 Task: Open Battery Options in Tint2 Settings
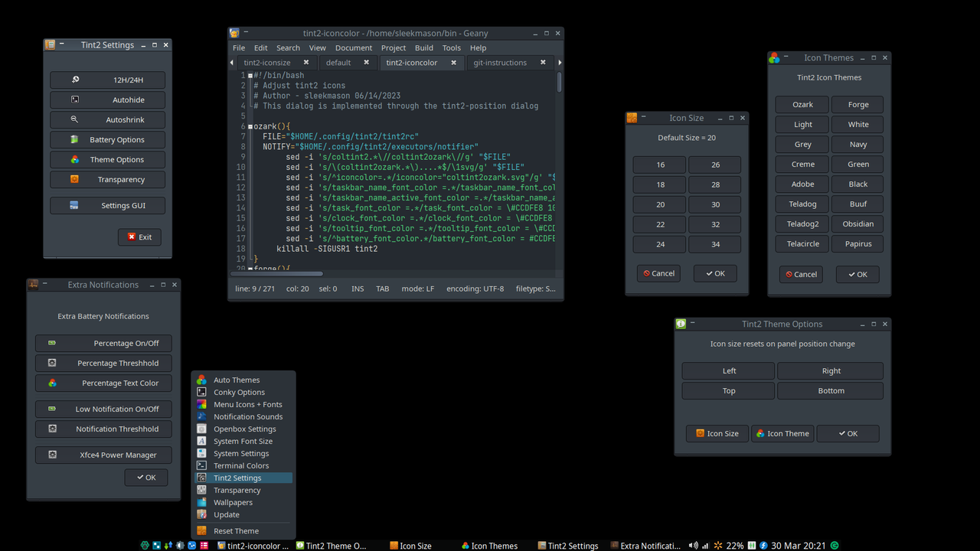(107, 139)
